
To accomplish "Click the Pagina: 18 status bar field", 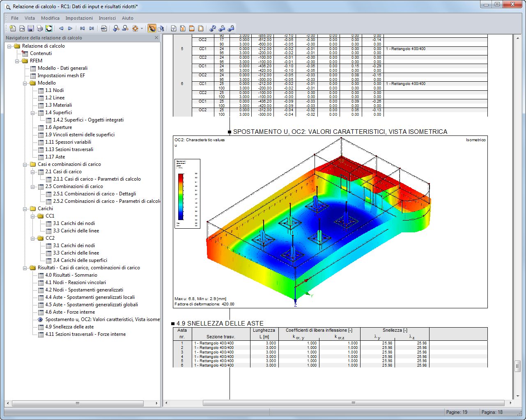I will click(492, 412).
